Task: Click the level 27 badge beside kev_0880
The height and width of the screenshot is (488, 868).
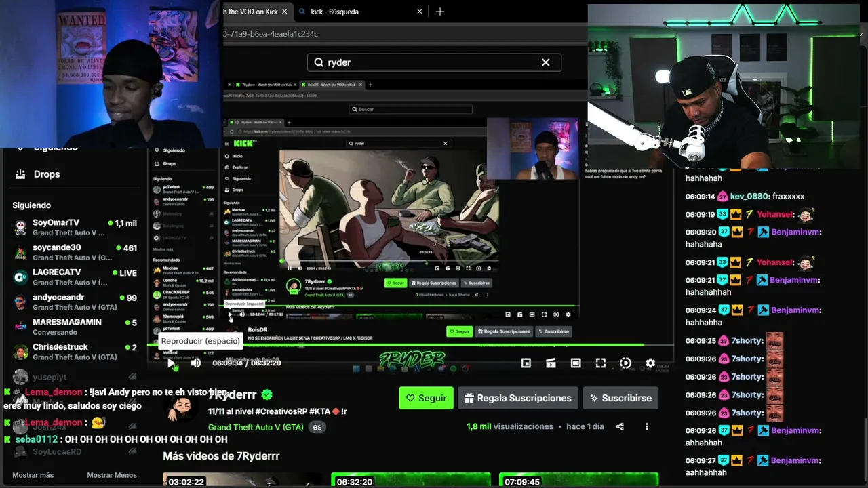Action: [x=722, y=197]
